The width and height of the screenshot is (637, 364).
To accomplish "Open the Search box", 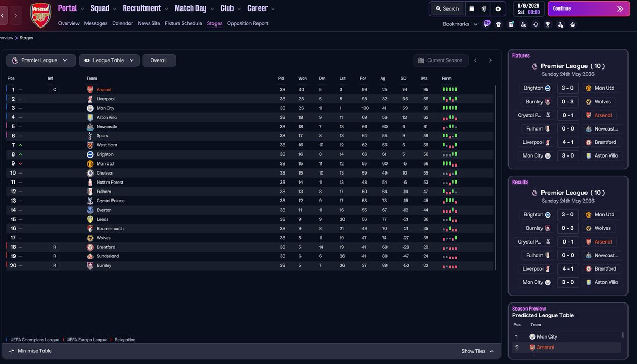I will pyautogui.click(x=446, y=9).
